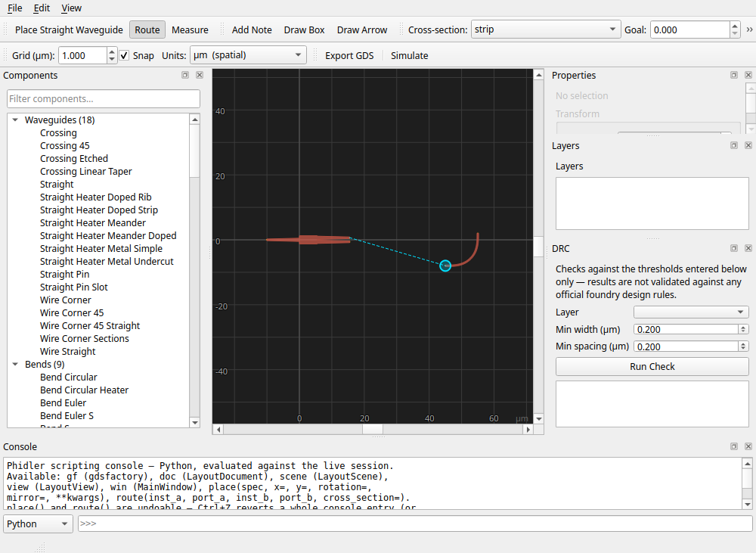Select the Draw Box tool
756x553 pixels.
pos(304,30)
